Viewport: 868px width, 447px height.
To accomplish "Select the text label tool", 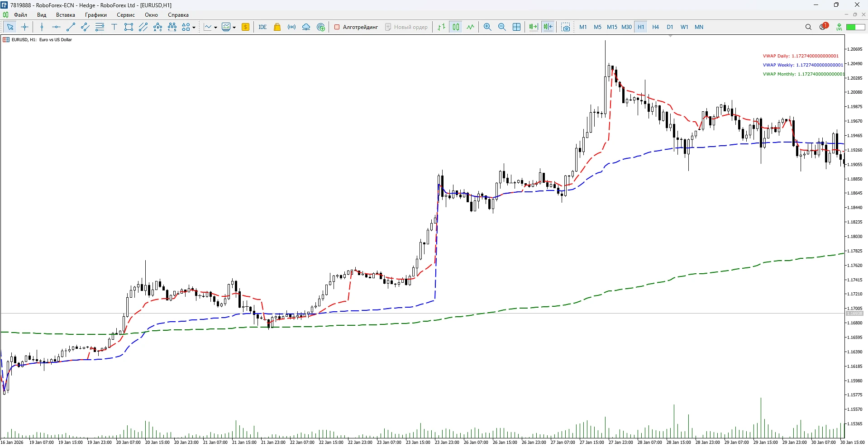I will (x=114, y=27).
